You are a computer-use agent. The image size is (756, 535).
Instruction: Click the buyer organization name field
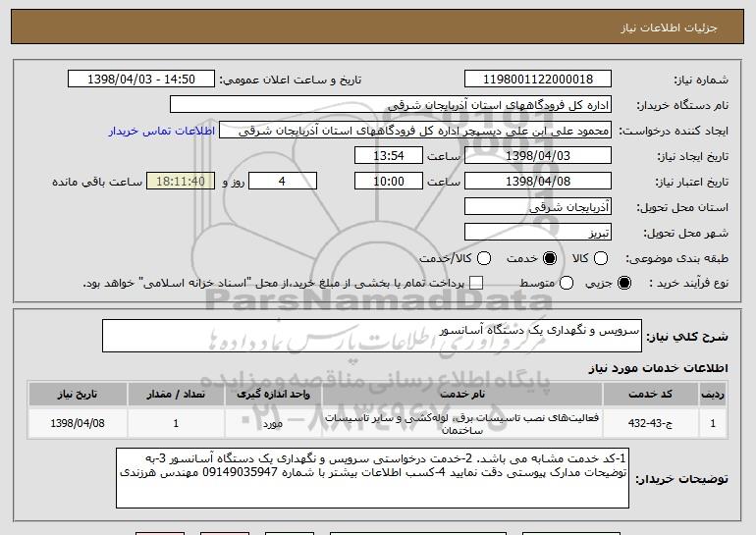[x=391, y=105]
